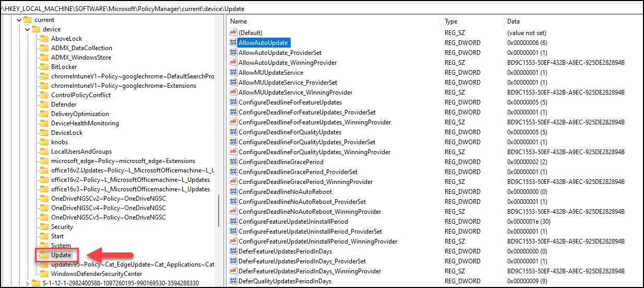Click the icon of AllowMUUpdateService_WinningProvider
This screenshot has height=288, width=644.
pyautogui.click(x=233, y=93)
